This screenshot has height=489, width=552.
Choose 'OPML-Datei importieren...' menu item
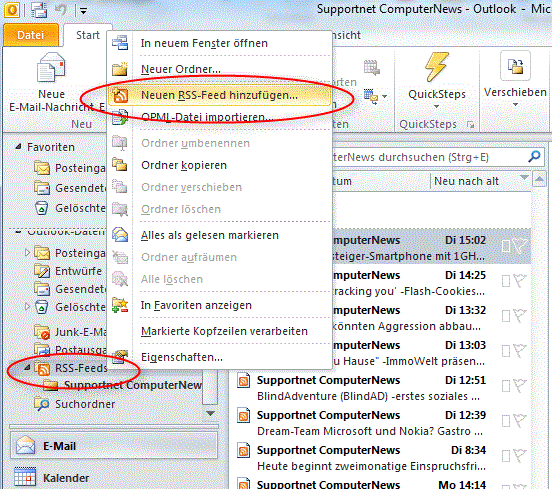tap(220, 117)
